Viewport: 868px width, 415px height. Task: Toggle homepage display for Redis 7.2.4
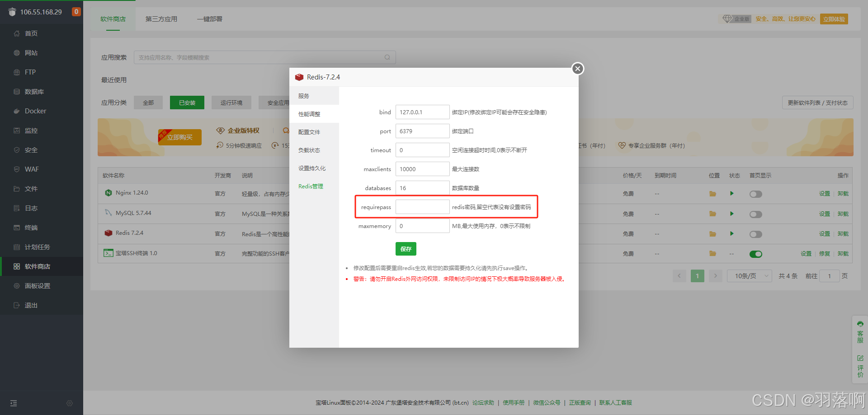(755, 234)
